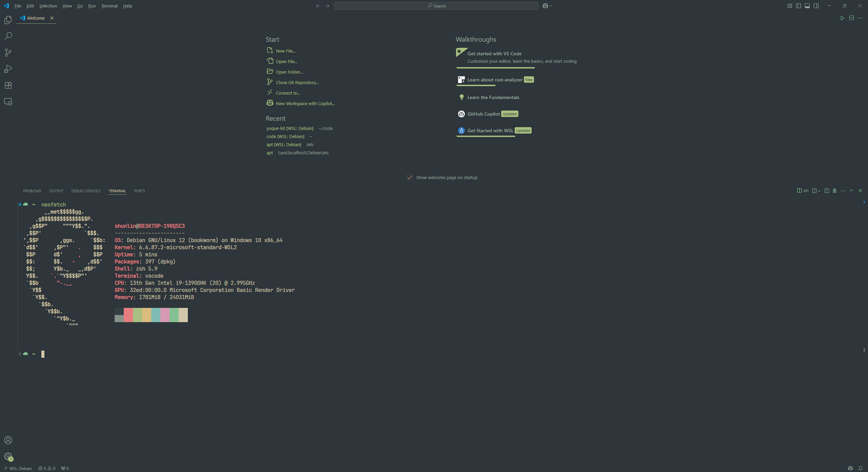Open the Copilot dropdown chevron in title bar
This screenshot has width=868, height=472.
point(551,6)
